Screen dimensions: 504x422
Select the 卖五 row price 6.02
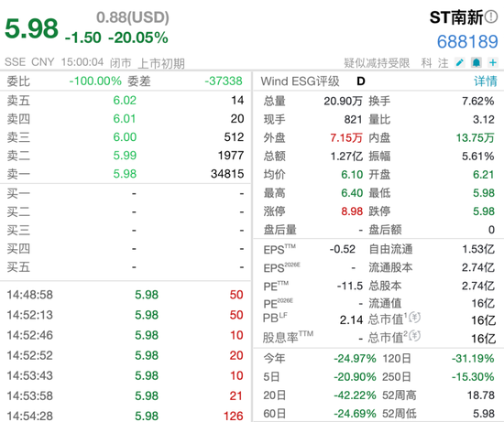[x=125, y=100]
